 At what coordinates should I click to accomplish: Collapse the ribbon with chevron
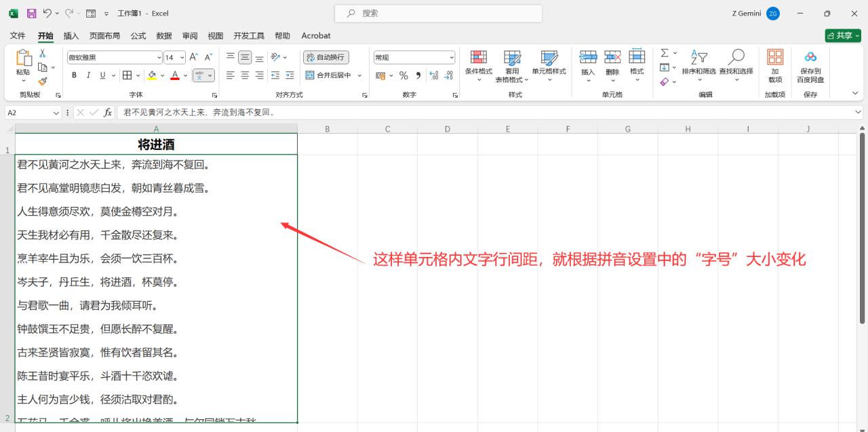(854, 94)
